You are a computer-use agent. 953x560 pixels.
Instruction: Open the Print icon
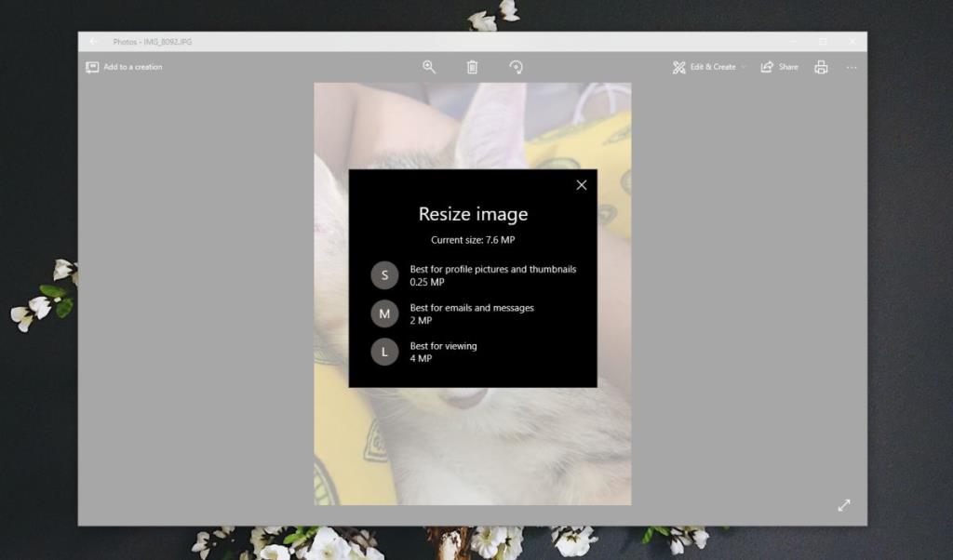820,66
